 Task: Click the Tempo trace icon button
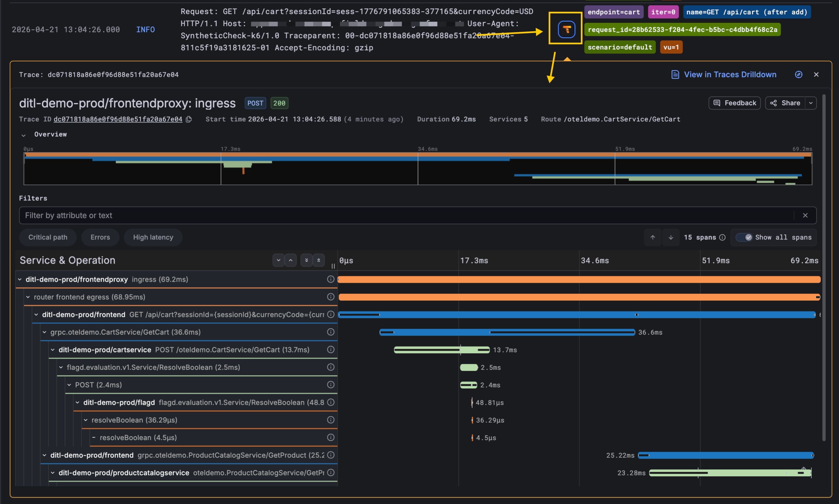point(566,29)
